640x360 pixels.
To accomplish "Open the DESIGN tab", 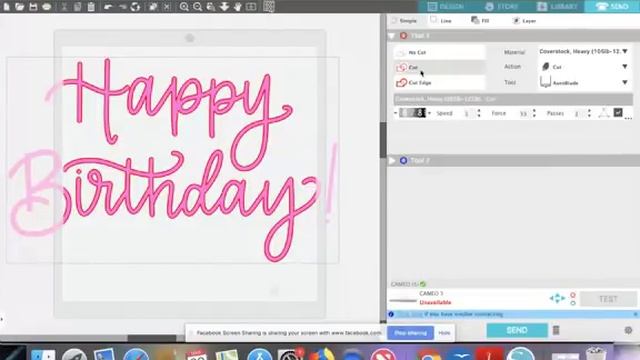I will pyautogui.click(x=445, y=7).
